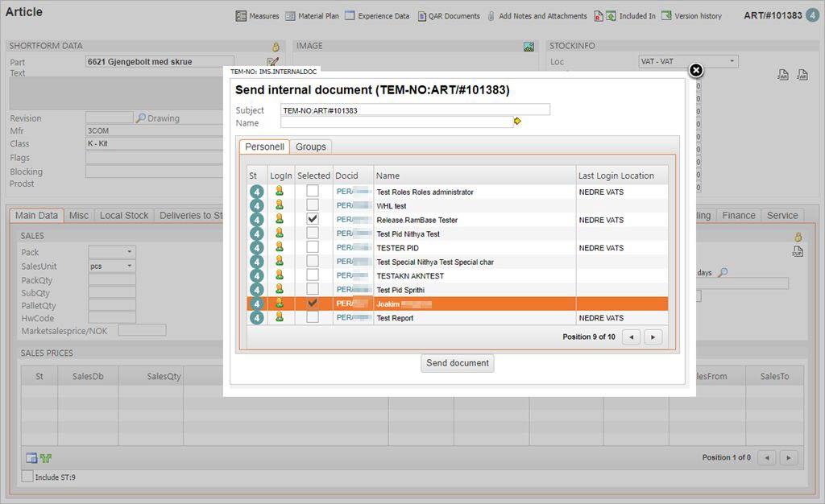
Task: Click the lock icon in SHORTFORM DATA header
Action: [x=276, y=47]
